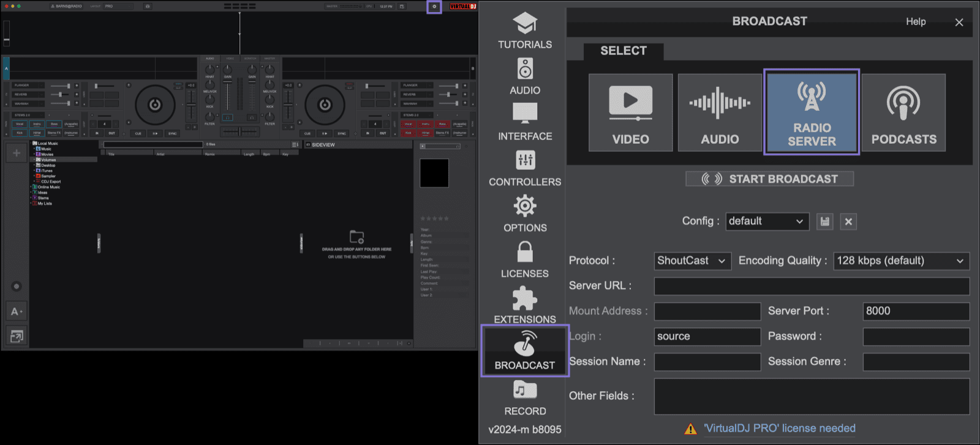The image size is (980, 445).
Task: Click the Server Port field showing 8000
Action: click(916, 312)
